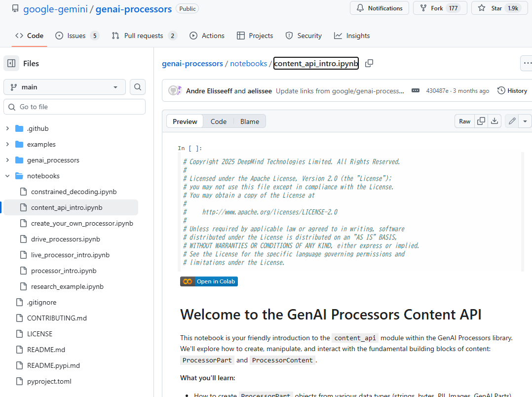
Task: Open the Issues tab
Action: 77,36
